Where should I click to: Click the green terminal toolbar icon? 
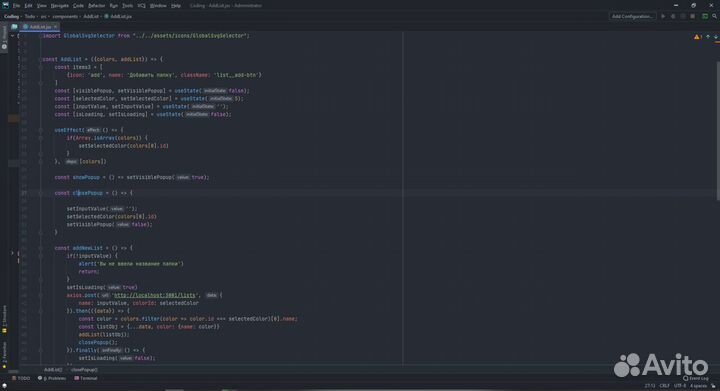tap(705, 16)
